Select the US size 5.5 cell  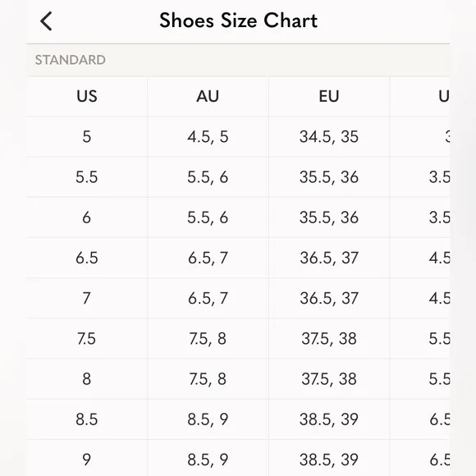click(x=87, y=177)
